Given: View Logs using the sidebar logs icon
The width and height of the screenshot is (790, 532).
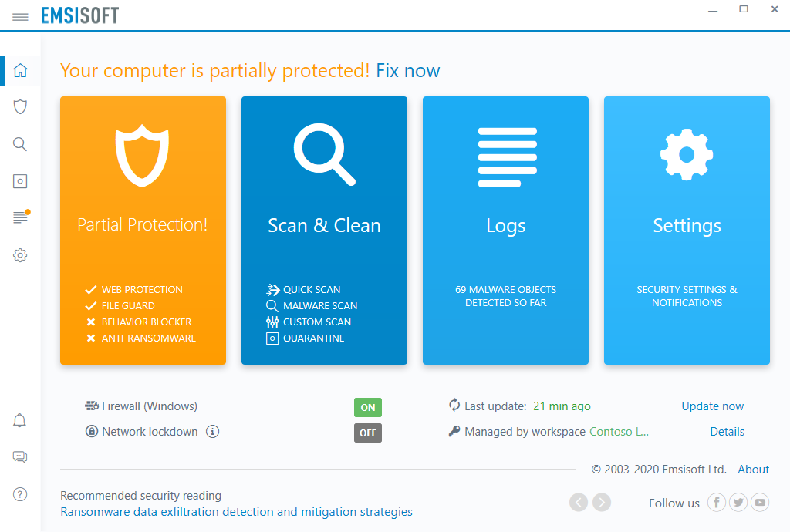Looking at the screenshot, I should [x=20, y=217].
